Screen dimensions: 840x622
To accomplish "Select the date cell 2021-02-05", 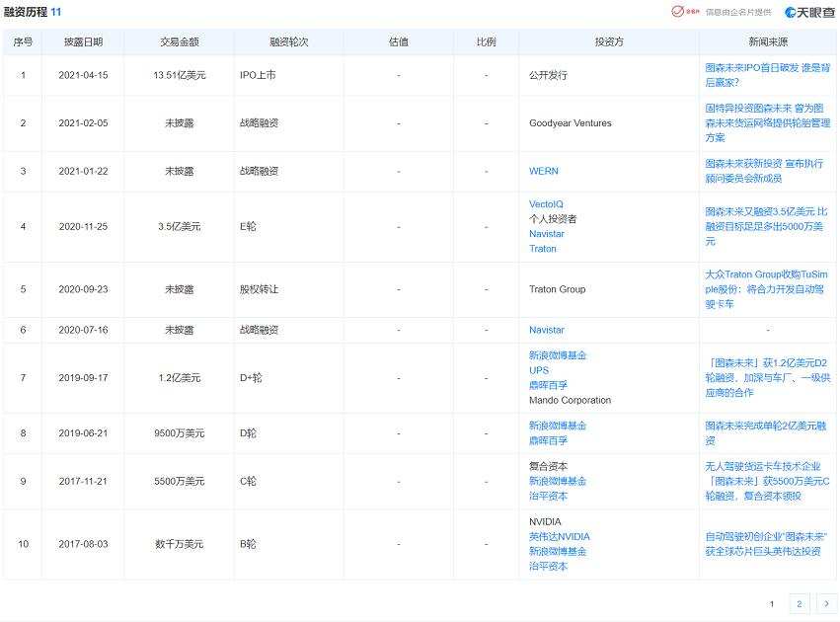I will point(83,122).
